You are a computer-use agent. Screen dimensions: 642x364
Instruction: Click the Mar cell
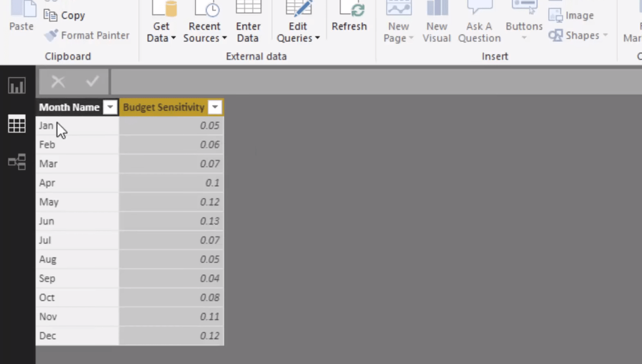tap(78, 164)
